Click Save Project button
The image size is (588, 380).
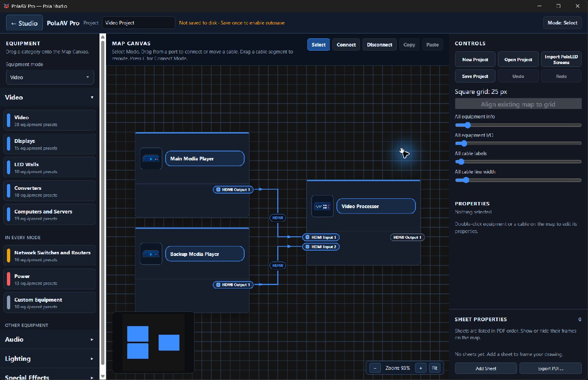coord(475,76)
